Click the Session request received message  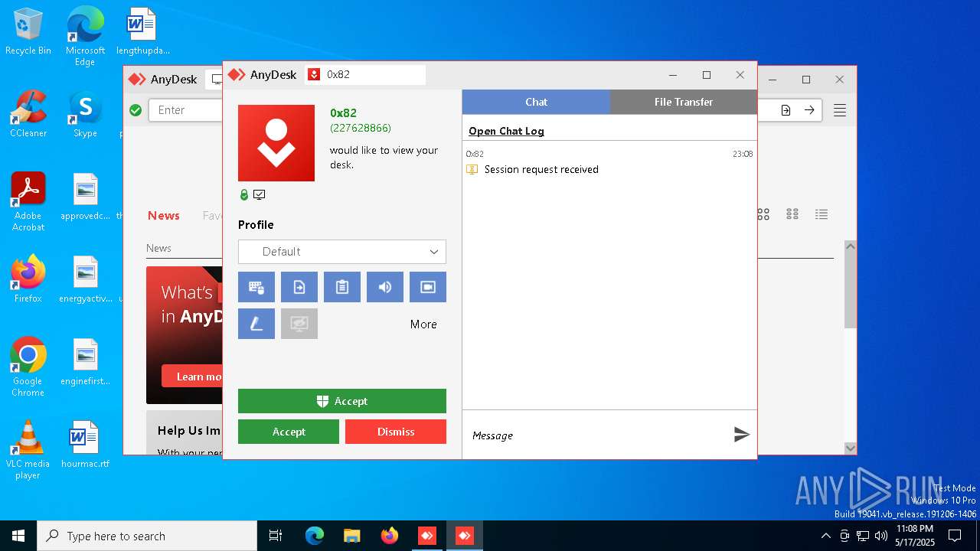[541, 169]
